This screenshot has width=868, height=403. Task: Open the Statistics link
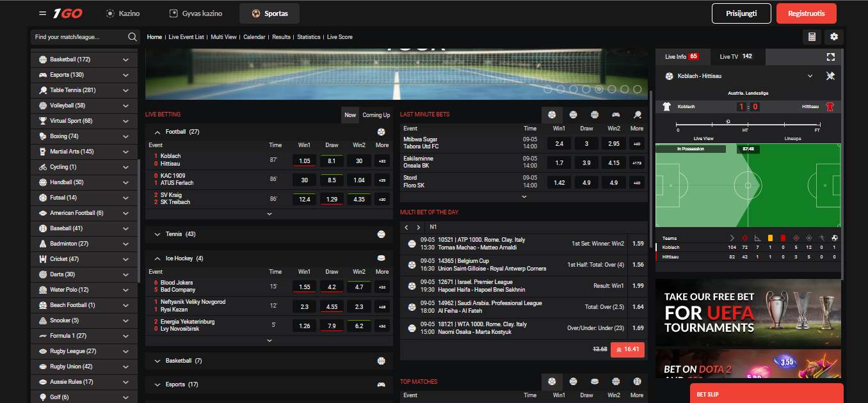pos(309,37)
